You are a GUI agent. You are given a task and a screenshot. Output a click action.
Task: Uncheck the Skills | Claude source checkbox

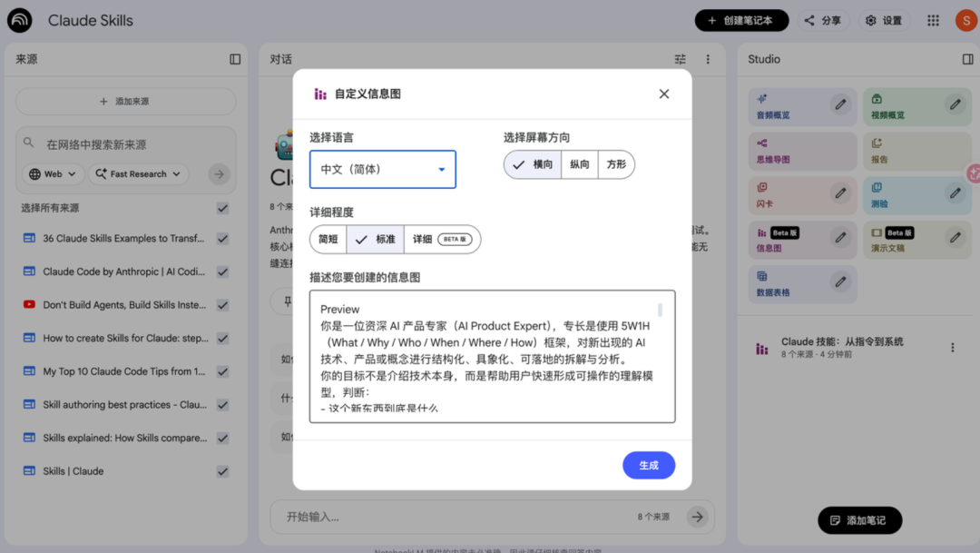[x=223, y=471]
